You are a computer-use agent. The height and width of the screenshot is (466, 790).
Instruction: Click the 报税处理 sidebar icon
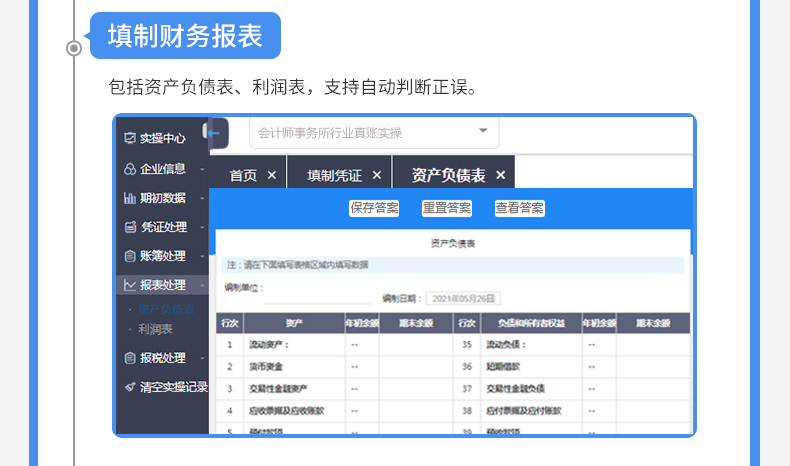click(x=129, y=357)
